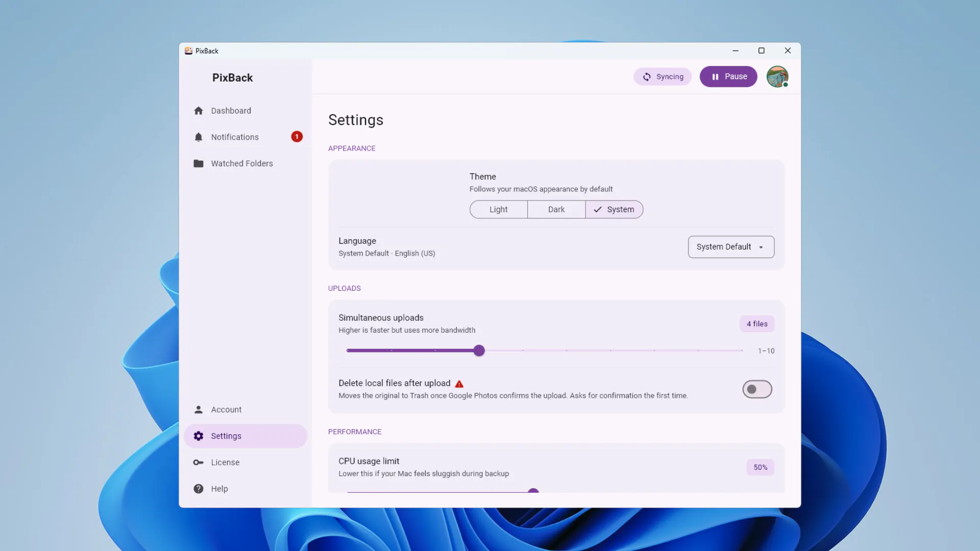Click the 4 files value badge
Screen dimensions: 980x551
click(x=757, y=324)
